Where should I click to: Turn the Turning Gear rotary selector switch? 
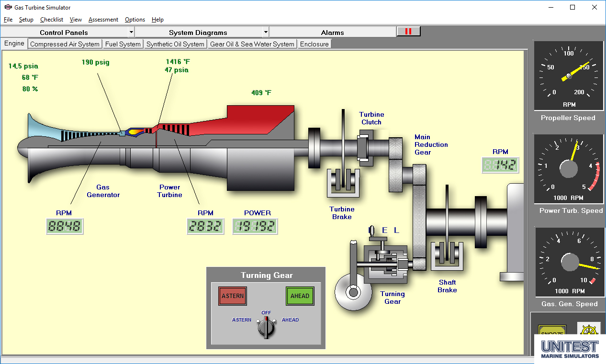(266, 328)
